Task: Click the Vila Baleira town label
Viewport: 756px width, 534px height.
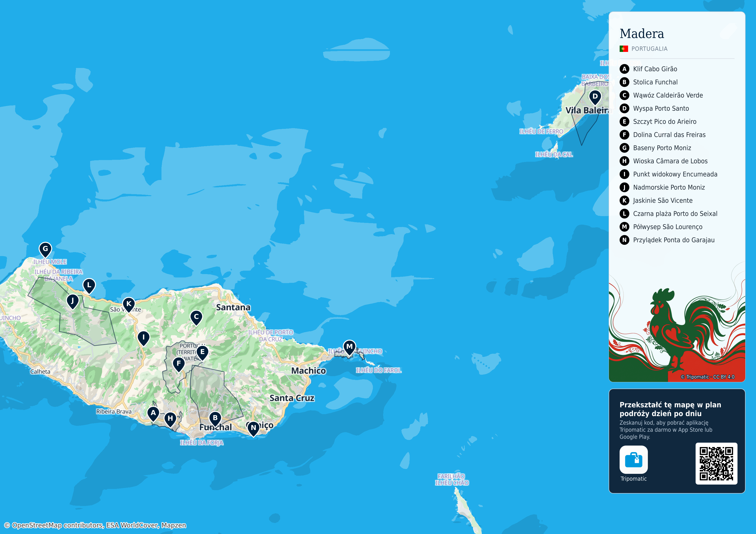Action: 588,110
